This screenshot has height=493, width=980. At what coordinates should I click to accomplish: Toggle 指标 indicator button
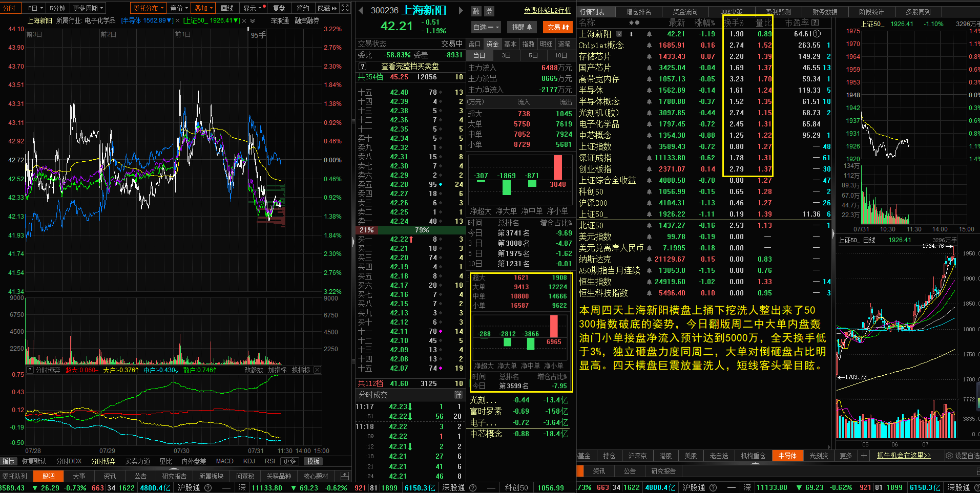pyautogui.click(x=8, y=461)
